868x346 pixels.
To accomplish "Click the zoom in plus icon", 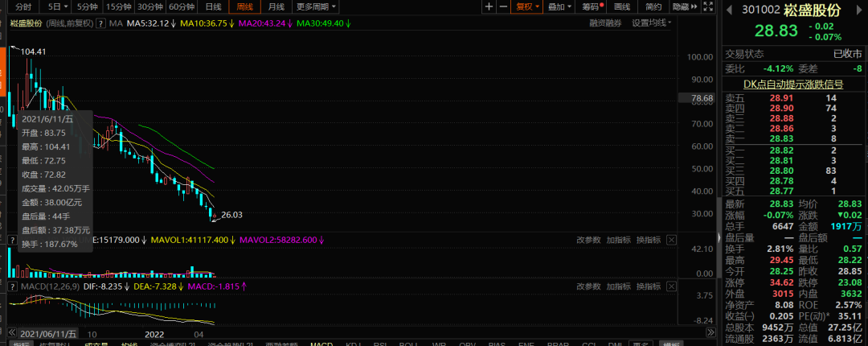I will click(489, 6).
